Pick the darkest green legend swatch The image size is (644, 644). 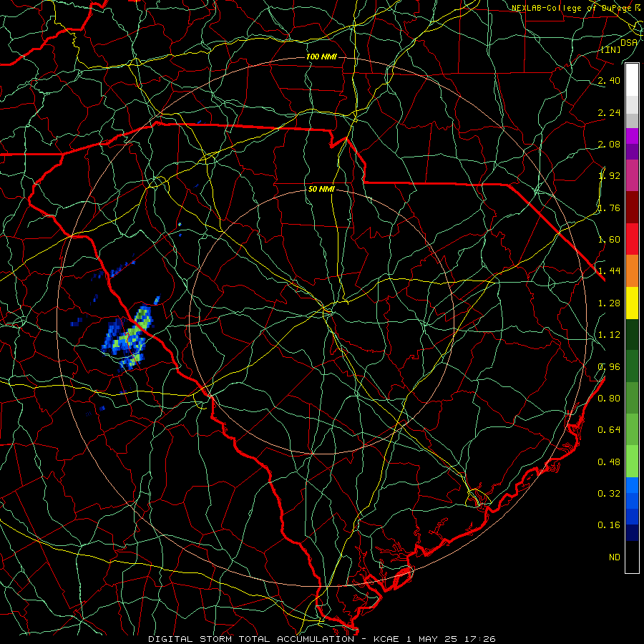pos(632,334)
